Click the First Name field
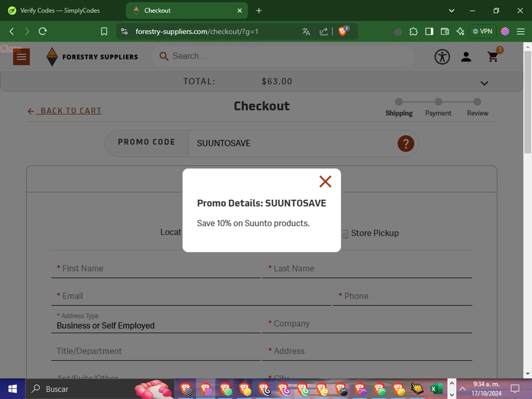Image resolution: width=532 pixels, height=399 pixels. click(156, 268)
